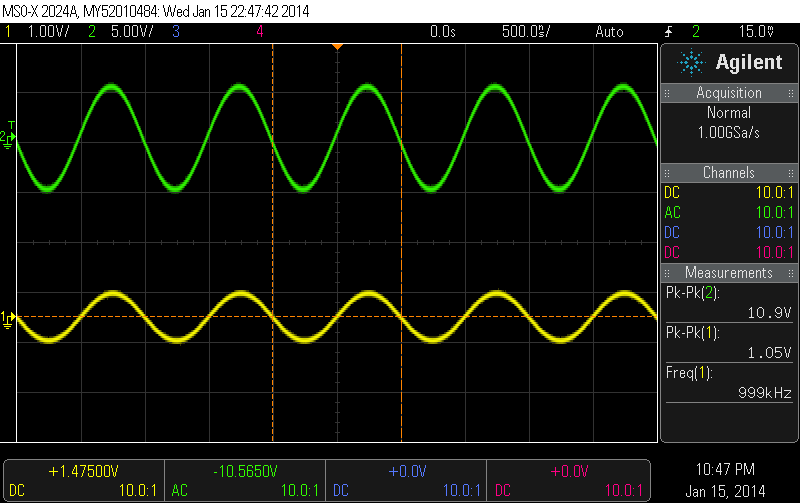This screenshot has height=503, width=800.
Task: Open the 500.0ns timebase setting
Action: 525,32
